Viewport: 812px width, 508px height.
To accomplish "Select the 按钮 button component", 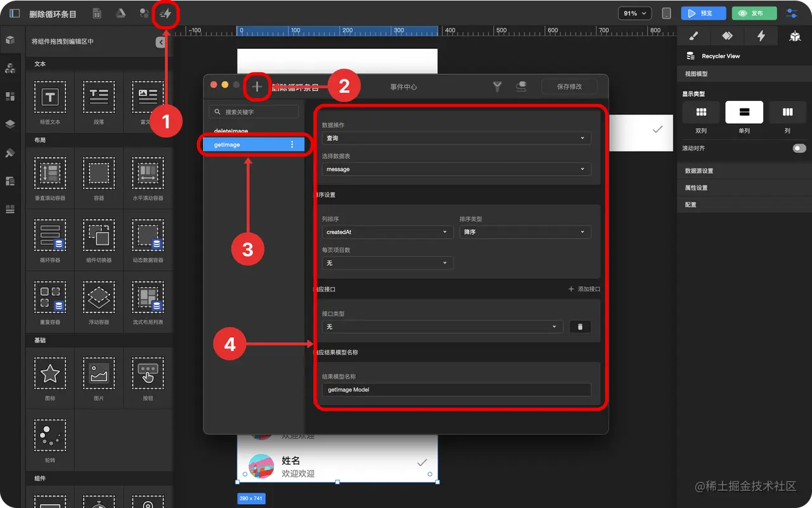I will pyautogui.click(x=148, y=378).
